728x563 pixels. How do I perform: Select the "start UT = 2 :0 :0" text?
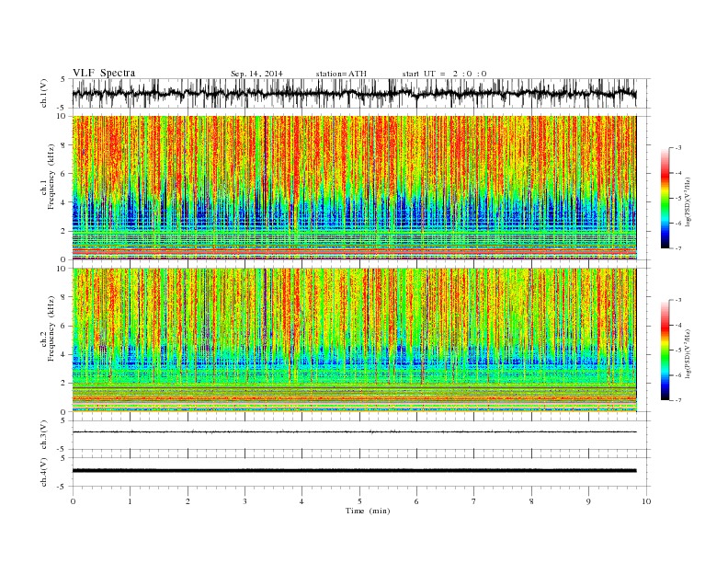pos(444,74)
